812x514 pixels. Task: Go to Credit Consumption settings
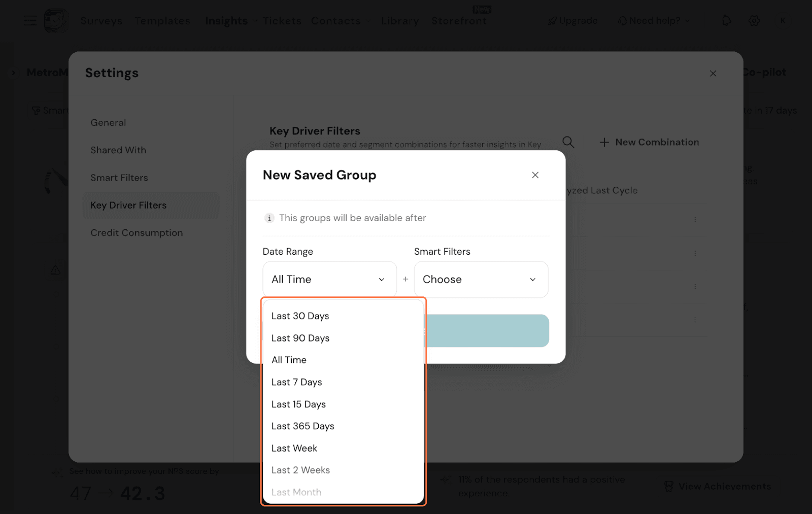[x=137, y=233]
